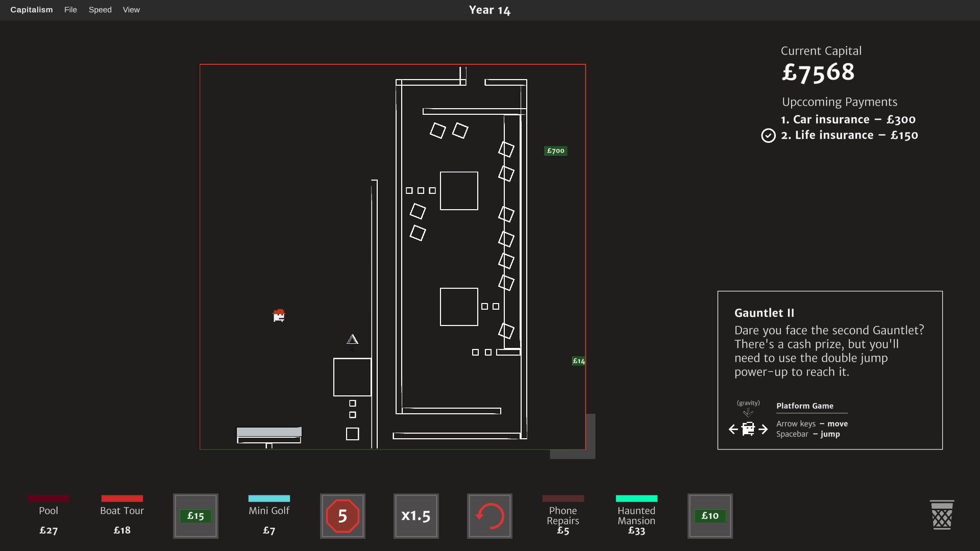Viewport: 980px width, 551px height.
Task: Click the cyan Mini Golf color bar
Action: click(269, 498)
